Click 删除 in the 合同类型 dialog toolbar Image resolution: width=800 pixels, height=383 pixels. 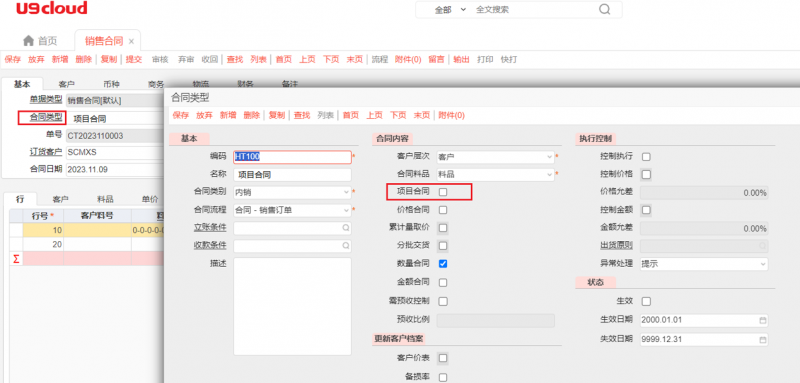(x=252, y=116)
